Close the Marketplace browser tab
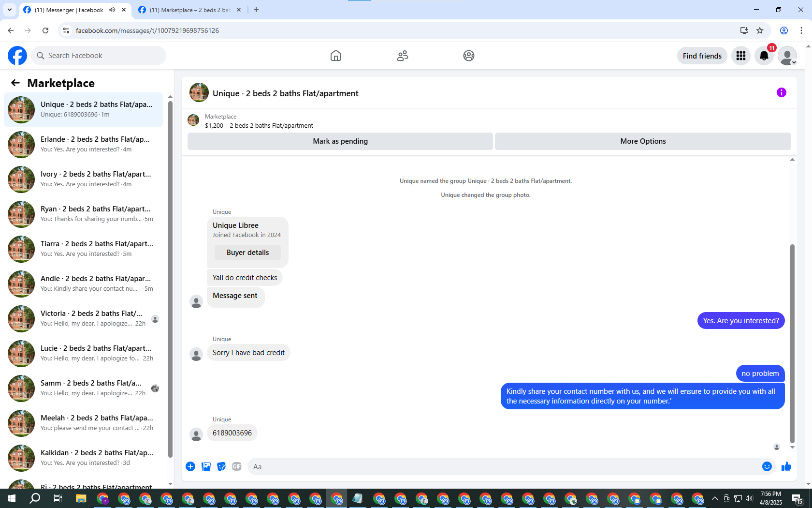 point(239,10)
